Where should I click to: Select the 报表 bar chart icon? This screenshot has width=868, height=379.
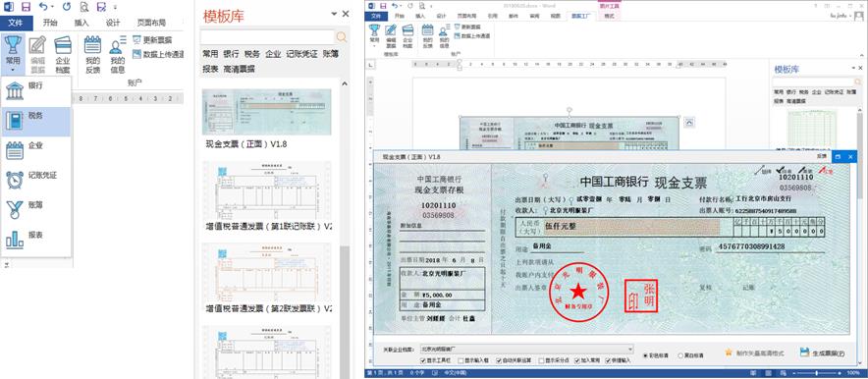[x=15, y=239]
